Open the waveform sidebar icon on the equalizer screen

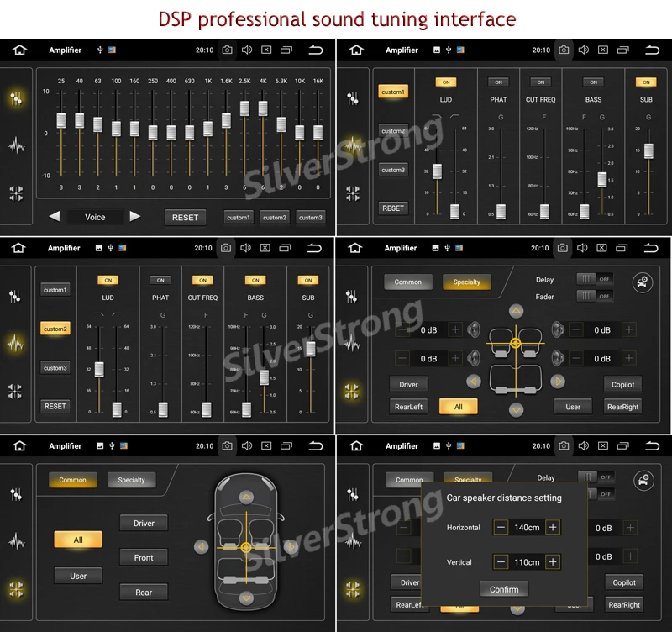coord(16,145)
